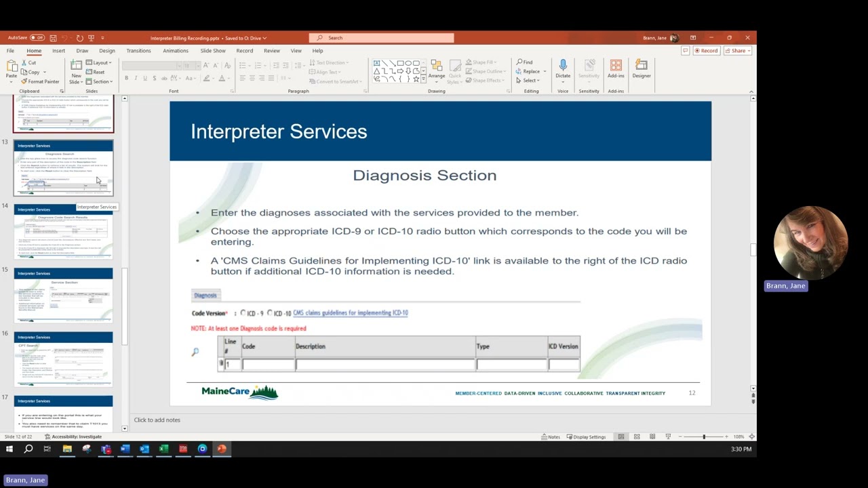Open the Animations tab
The height and width of the screenshot is (488, 868).
pyautogui.click(x=175, y=51)
